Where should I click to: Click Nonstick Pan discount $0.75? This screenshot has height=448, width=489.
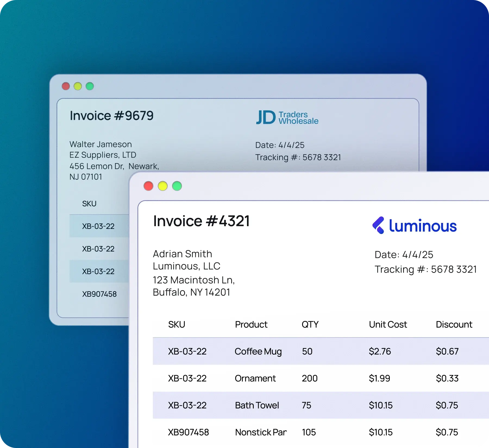coord(447,432)
